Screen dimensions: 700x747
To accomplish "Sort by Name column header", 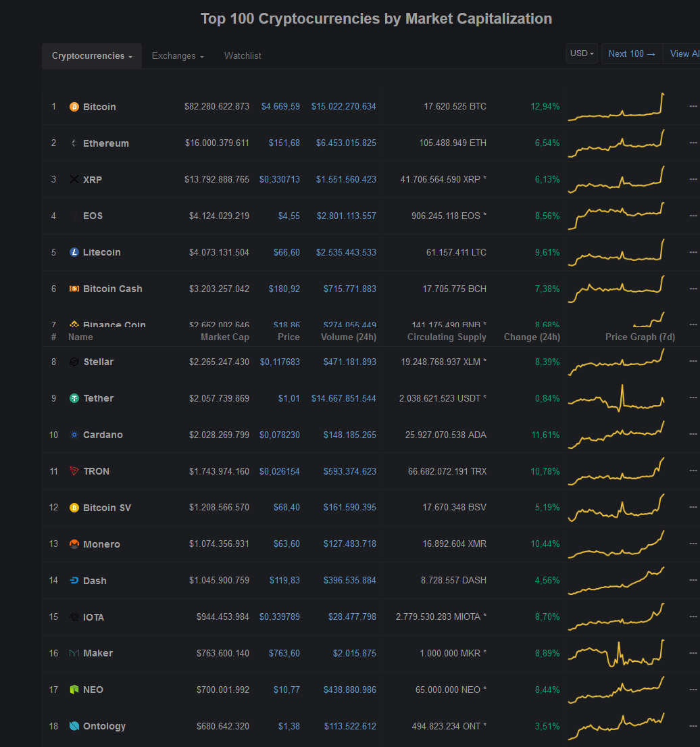I will click(x=80, y=337).
